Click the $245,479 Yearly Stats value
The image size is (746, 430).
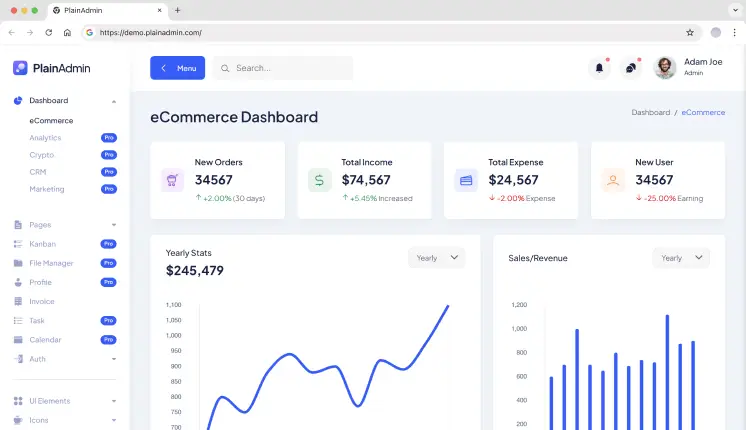point(195,270)
